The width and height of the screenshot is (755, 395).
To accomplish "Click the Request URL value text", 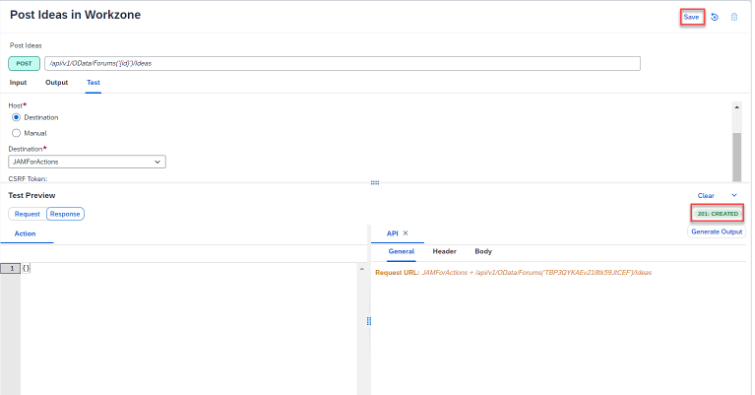I will [536, 273].
